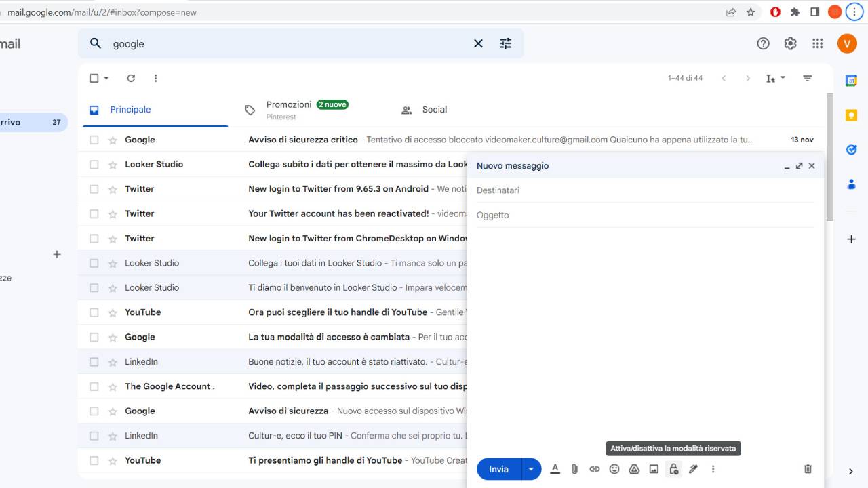Screen dimensions: 868x488
Task: Switch to Principale tab
Action: (155, 110)
